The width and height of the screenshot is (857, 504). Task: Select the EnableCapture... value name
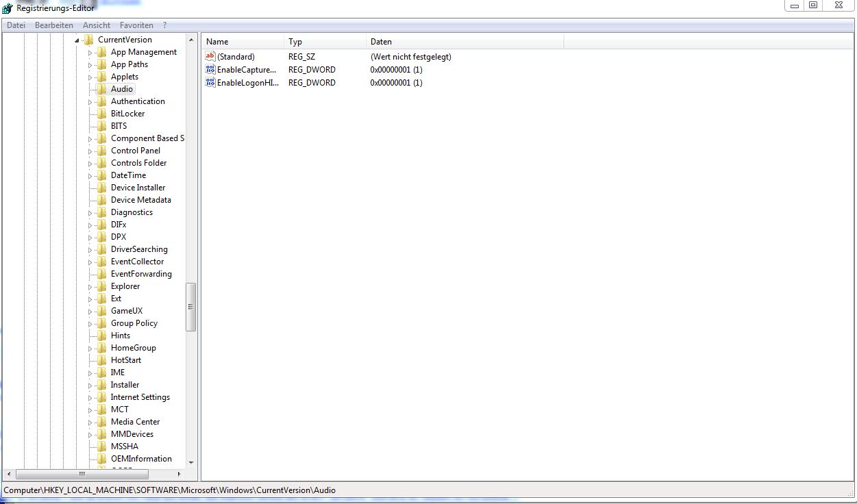pos(247,70)
